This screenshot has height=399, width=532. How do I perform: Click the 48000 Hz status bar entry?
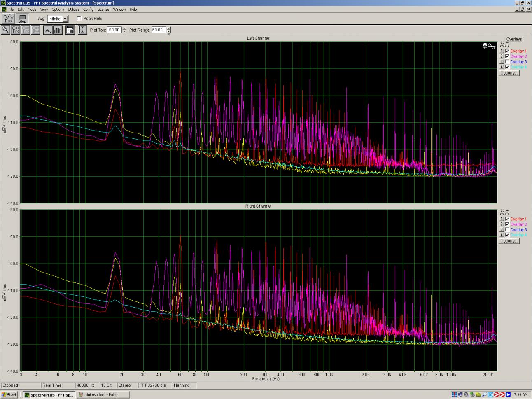(x=86, y=385)
